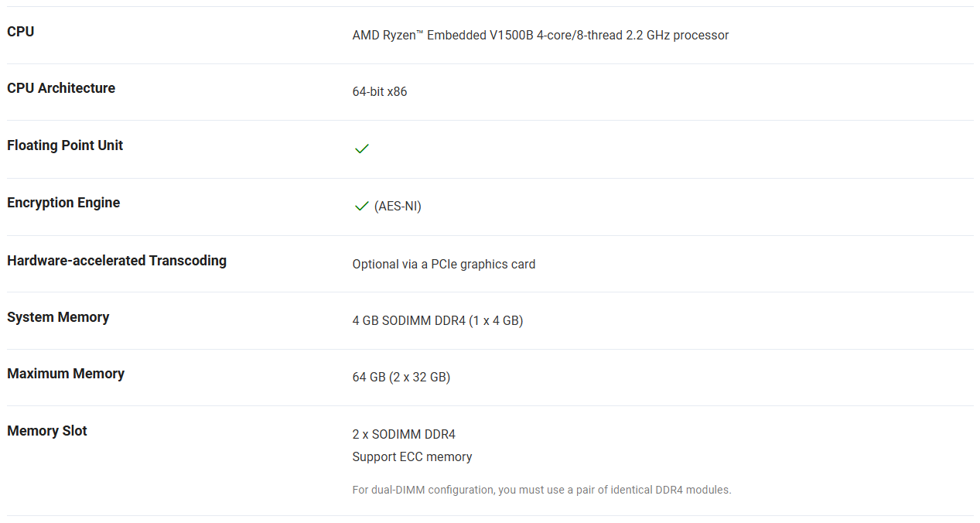Click the Encryption Engine green checkmark icon
The width and height of the screenshot is (980, 523).
pos(361,206)
